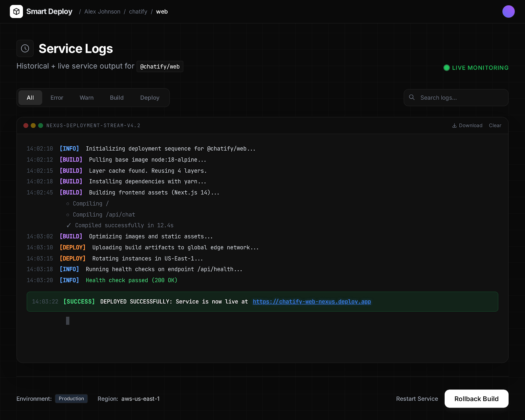Click the clock icon beside Service Logs title
Viewport: 525px width, 420px height.
tap(25, 48)
